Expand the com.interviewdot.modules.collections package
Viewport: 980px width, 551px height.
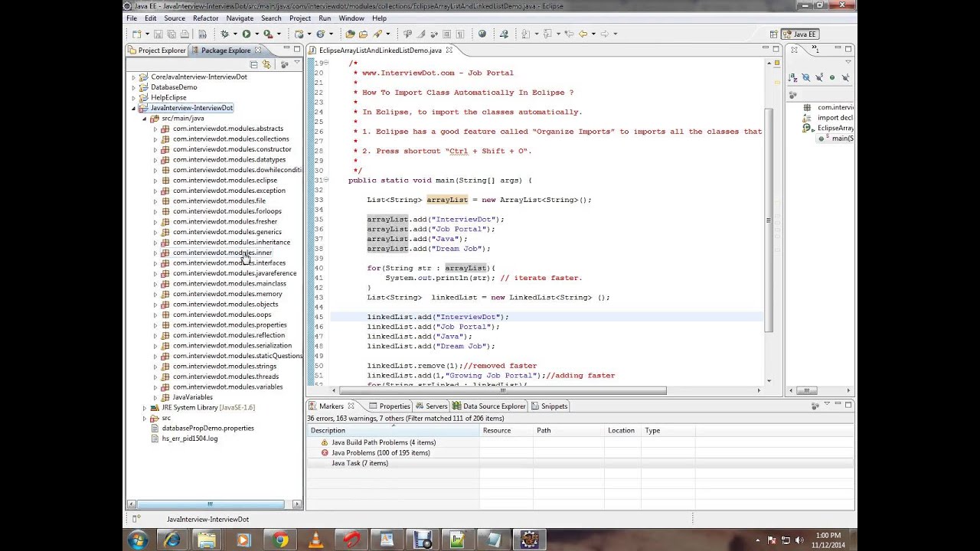click(x=155, y=139)
